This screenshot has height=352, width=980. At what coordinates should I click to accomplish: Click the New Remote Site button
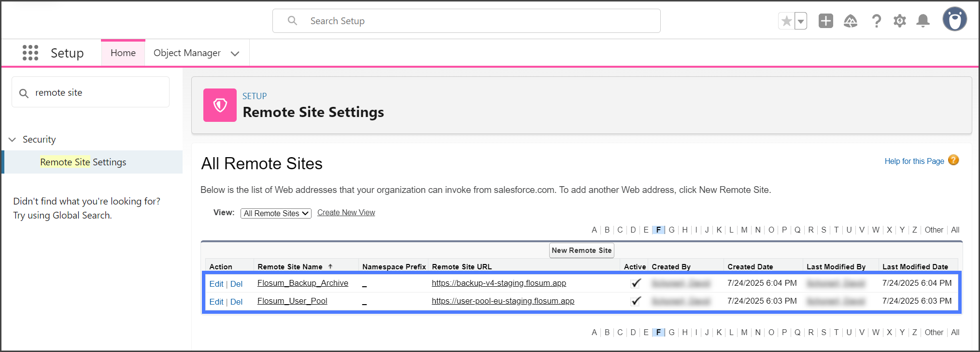[582, 250]
